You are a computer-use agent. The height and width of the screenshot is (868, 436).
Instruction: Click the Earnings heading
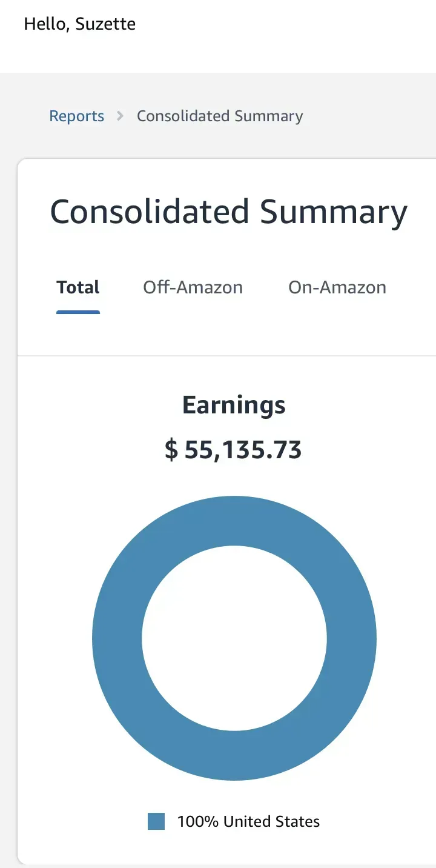234,405
